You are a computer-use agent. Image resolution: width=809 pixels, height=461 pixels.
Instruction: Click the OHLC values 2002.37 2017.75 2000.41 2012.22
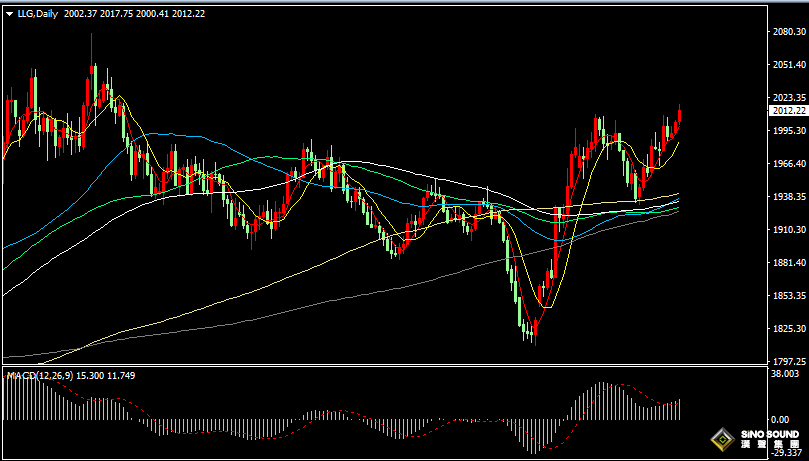click(x=134, y=14)
